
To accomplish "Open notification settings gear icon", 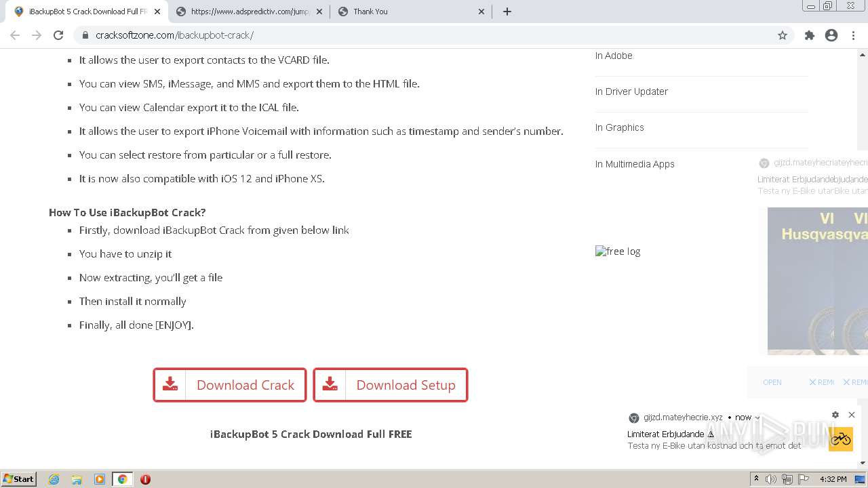I will 835,415.
